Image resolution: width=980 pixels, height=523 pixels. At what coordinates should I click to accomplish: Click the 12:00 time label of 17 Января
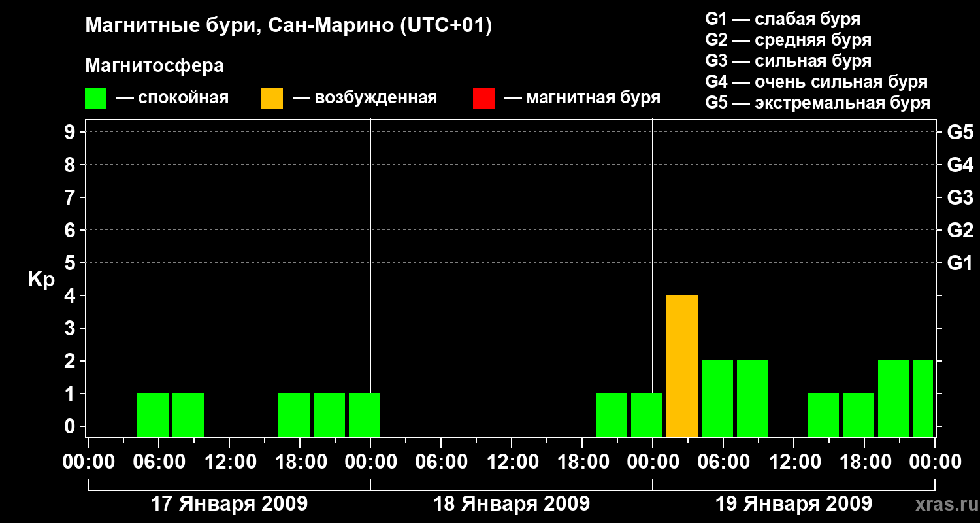[x=229, y=462]
